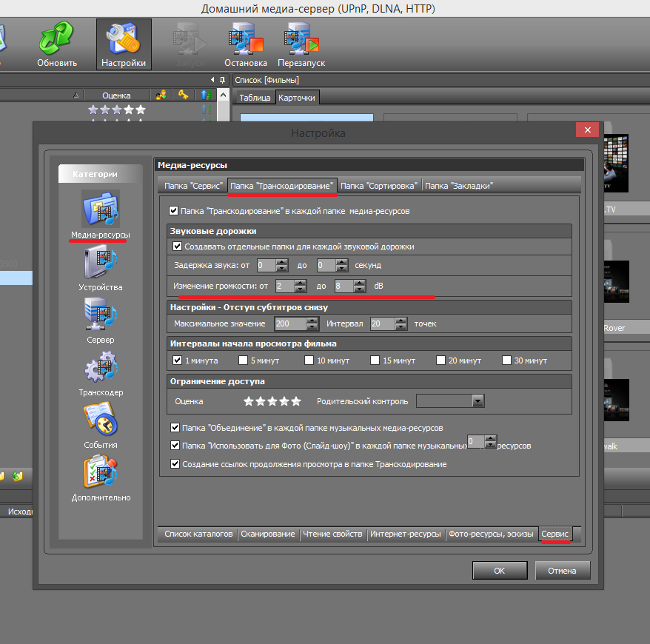Decrease the Интервал points spinner value

[401, 327]
